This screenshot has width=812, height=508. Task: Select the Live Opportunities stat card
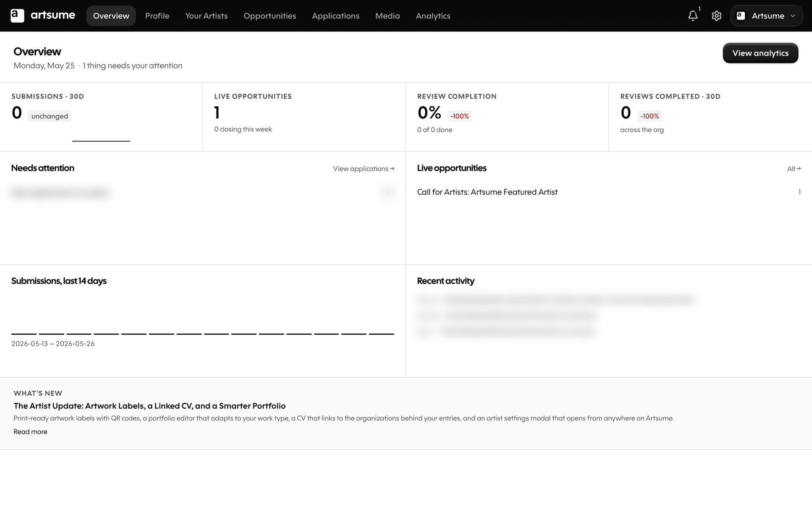[304, 117]
